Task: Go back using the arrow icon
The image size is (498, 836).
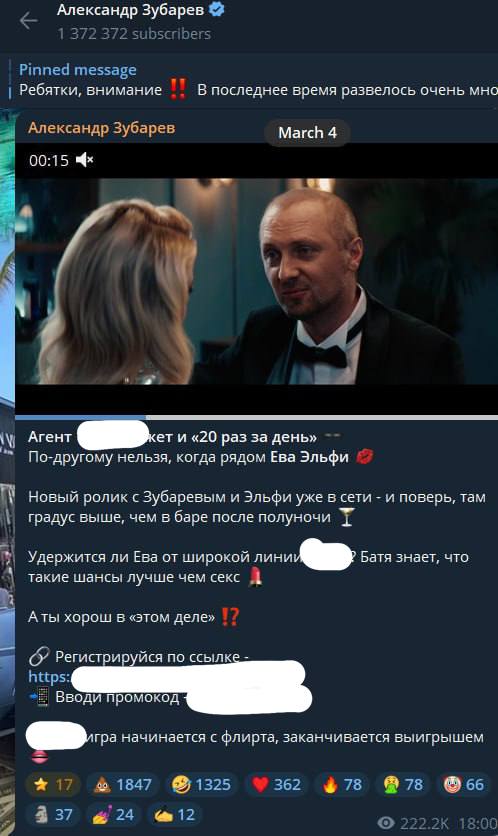Action: (28, 21)
